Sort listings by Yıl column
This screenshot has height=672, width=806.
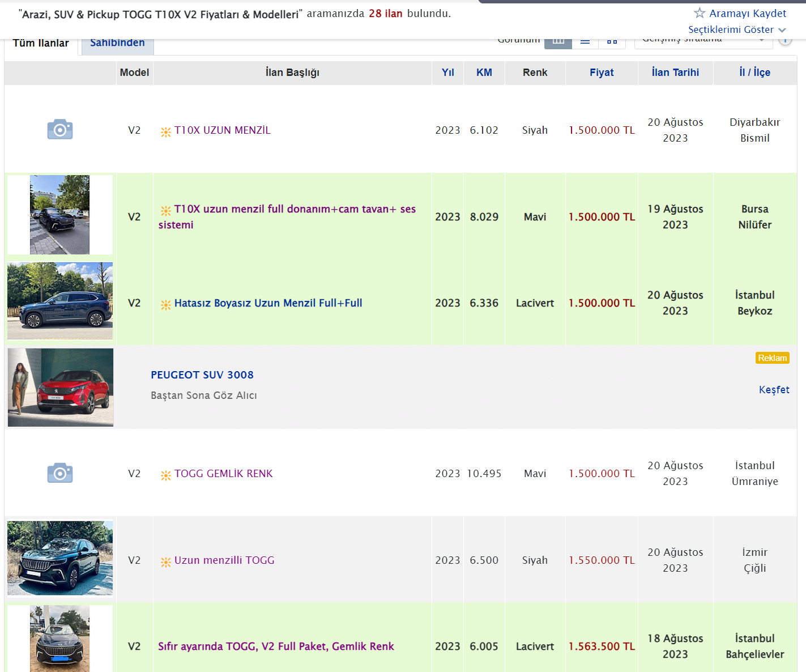pos(447,73)
